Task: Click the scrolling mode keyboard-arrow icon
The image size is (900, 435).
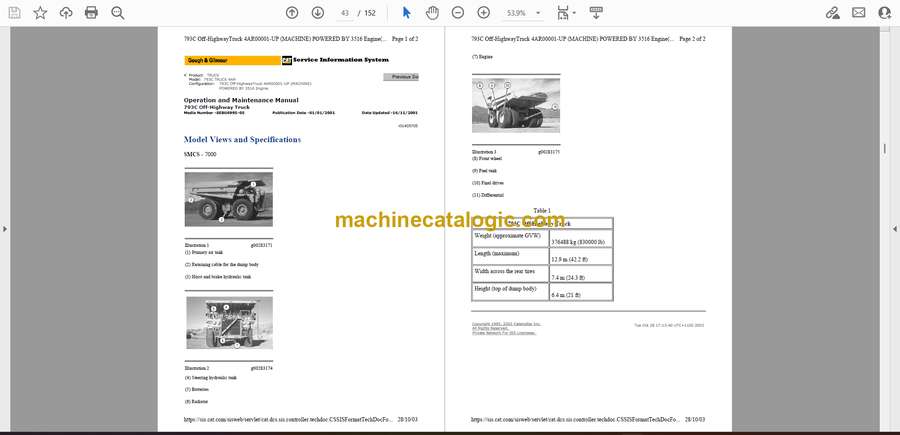Action: (596, 13)
